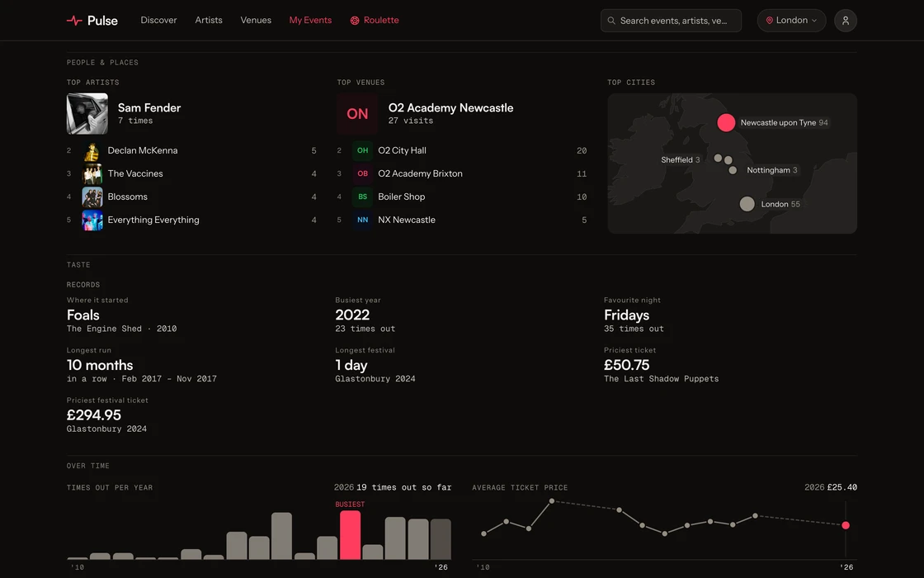Click the Newcastle upon Tyne map dot
This screenshot has height=578, width=924.
[726, 123]
